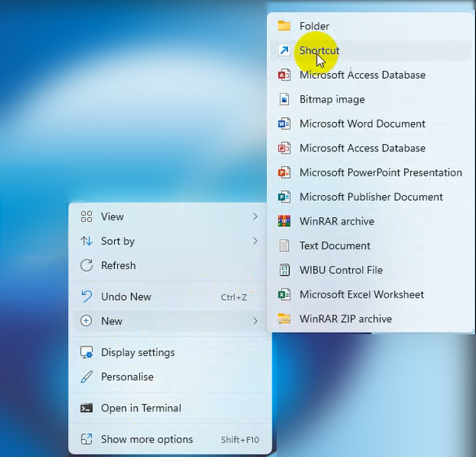Choose the Microsoft Word Document label
The image size is (476, 457).
362,124
